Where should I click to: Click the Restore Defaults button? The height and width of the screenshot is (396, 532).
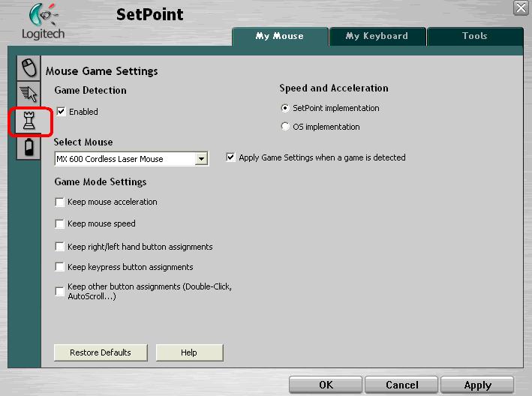pyautogui.click(x=101, y=352)
